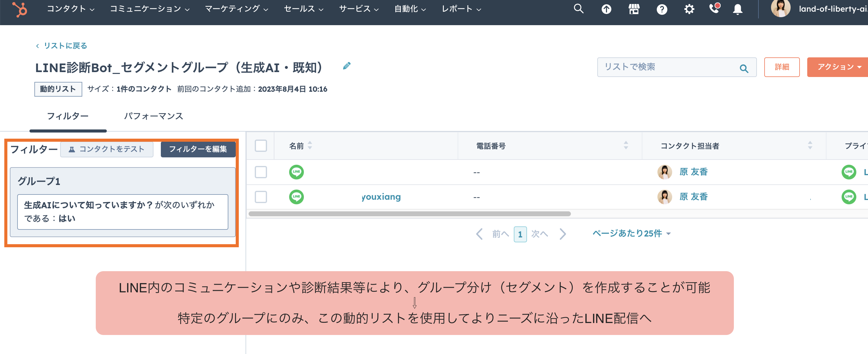Click the pencil icon to rename the list

point(347,66)
